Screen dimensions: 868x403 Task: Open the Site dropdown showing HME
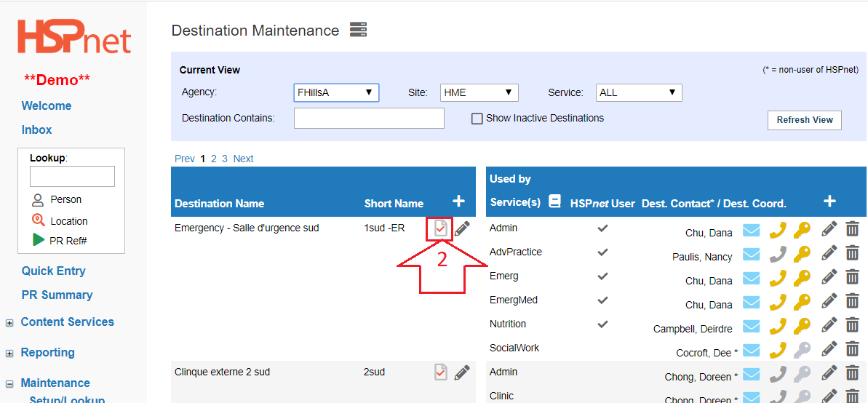(479, 92)
